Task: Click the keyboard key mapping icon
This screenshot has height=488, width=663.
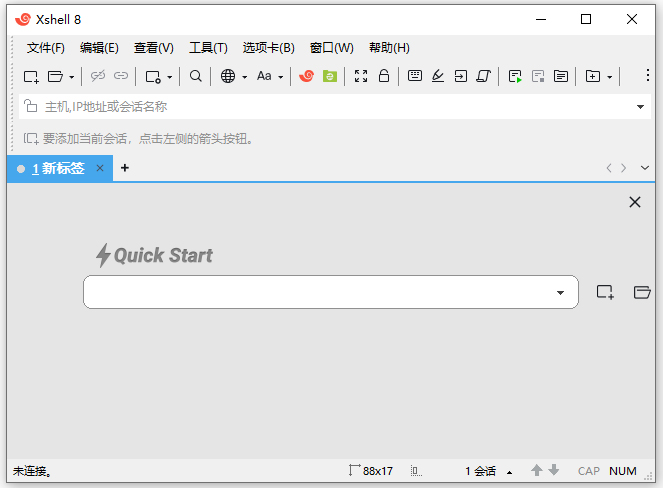Action: [415, 76]
